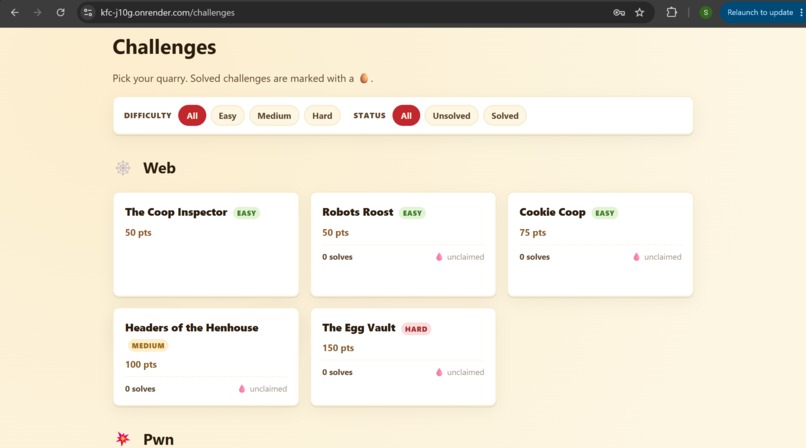Click pink drop icon on Robots Roost card
This screenshot has height=448, width=806.
tap(439, 257)
